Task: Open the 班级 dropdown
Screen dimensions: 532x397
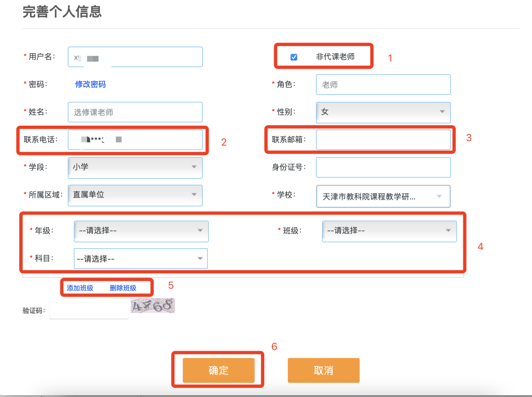Action: tap(389, 231)
